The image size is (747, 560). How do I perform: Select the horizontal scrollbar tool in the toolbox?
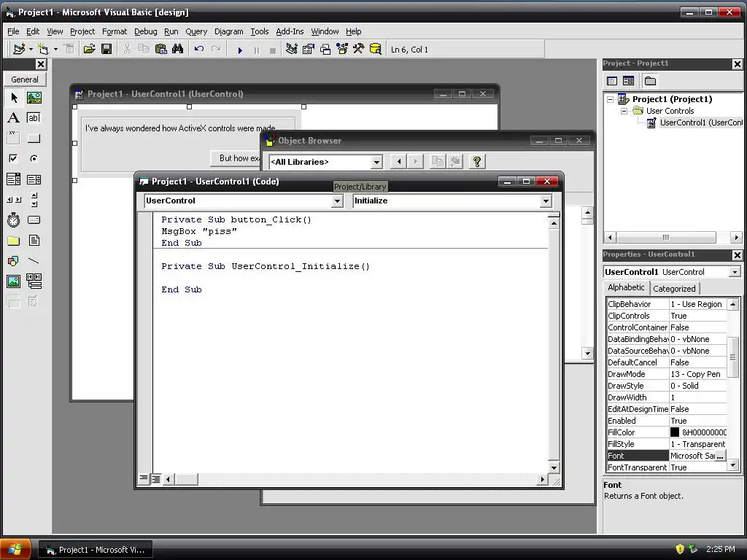coord(14,200)
